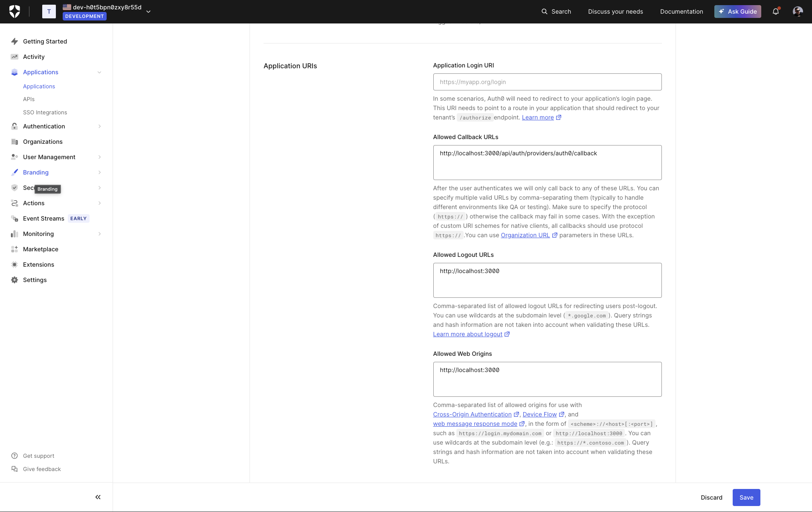Focus the Application Login URI field
Viewport: 812px width, 512px height.
click(547, 82)
